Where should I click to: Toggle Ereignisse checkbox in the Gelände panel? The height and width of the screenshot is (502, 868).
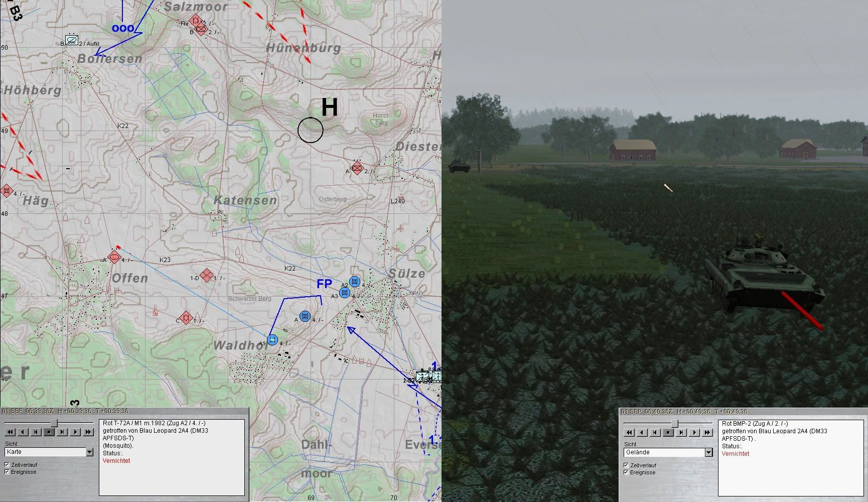[x=626, y=472]
